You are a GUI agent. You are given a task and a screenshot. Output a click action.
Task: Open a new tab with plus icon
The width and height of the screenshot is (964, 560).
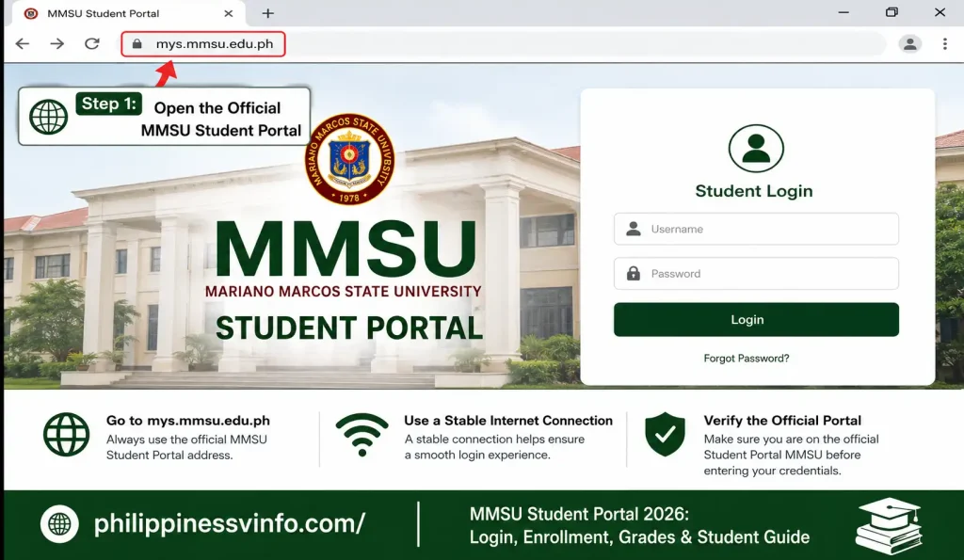click(x=267, y=13)
